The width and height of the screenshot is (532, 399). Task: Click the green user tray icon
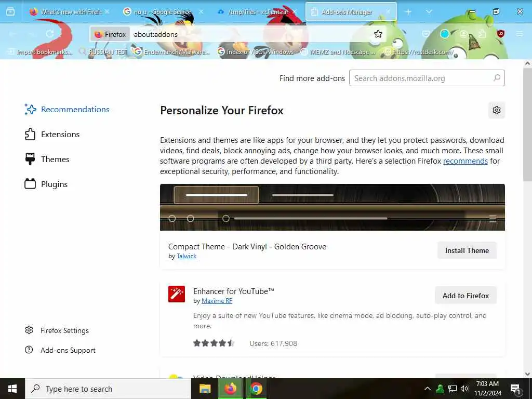click(x=440, y=389)
